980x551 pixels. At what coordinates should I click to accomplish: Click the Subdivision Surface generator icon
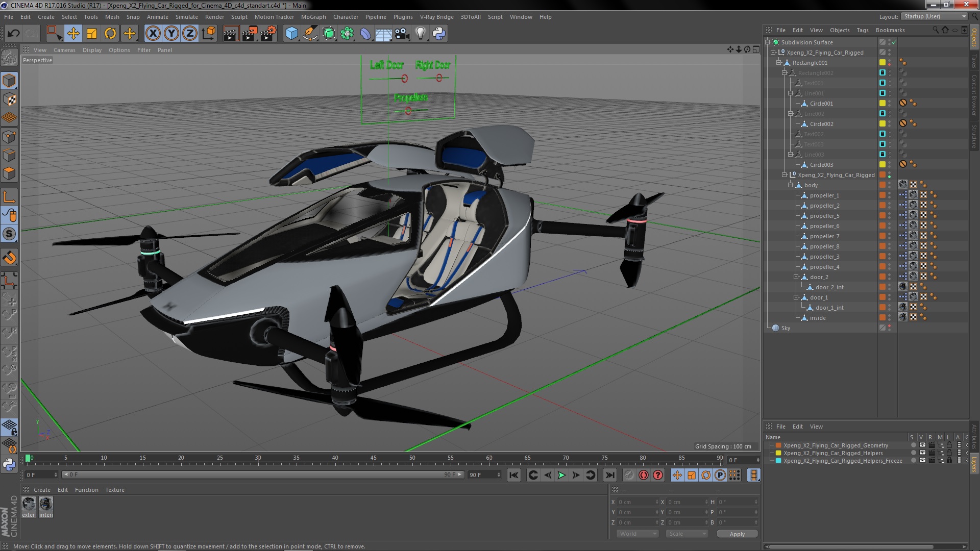(329, 34)
